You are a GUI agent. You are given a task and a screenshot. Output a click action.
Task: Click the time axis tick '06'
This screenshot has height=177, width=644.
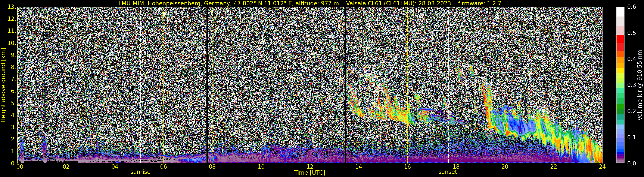click(x=163, y=167)
